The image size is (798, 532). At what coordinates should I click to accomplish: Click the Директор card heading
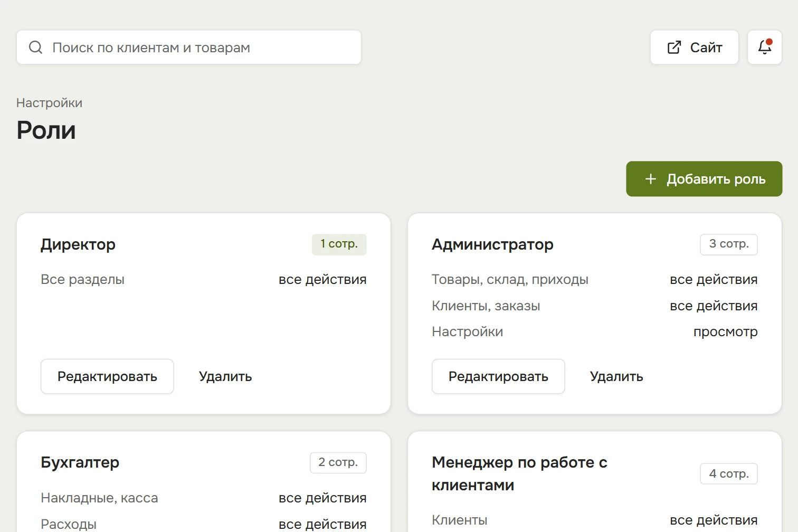click(x=78, y=244)
